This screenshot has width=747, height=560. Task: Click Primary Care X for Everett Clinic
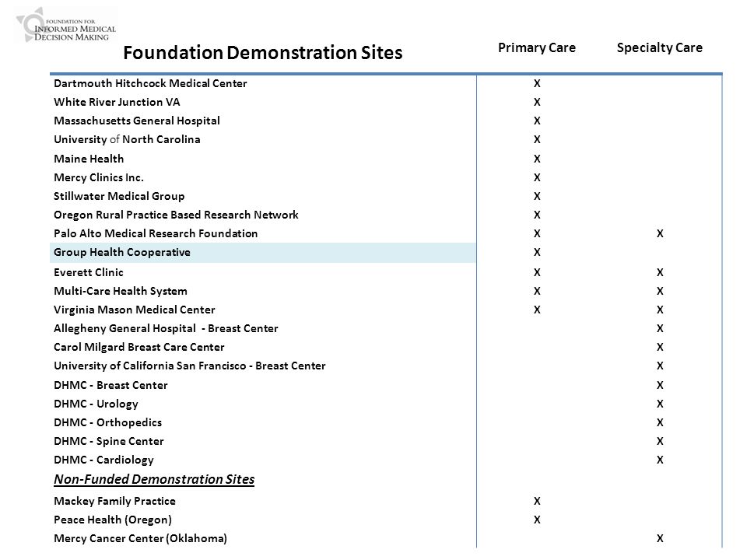coord(537,272)
